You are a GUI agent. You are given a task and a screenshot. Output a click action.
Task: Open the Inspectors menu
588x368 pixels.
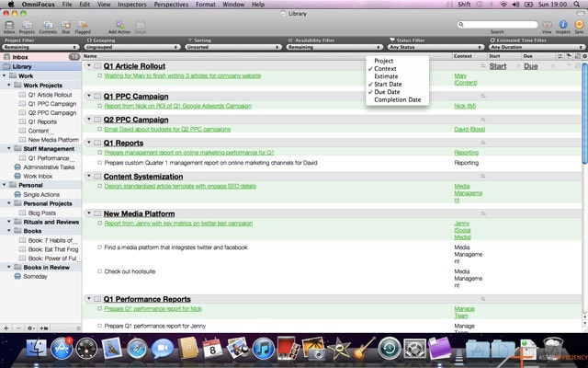(132, 4)
